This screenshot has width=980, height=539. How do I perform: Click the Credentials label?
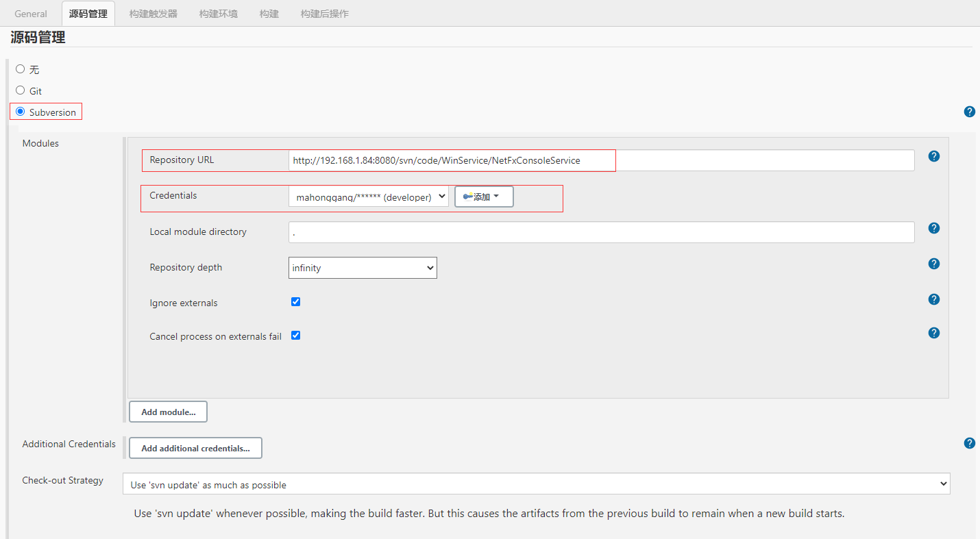pos(173,195)
